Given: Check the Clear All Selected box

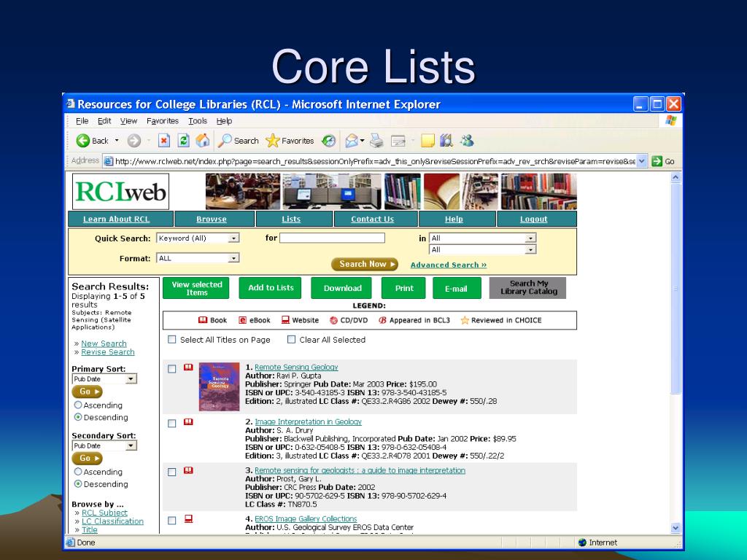Looking at the screenshot, I should point(292,340).
